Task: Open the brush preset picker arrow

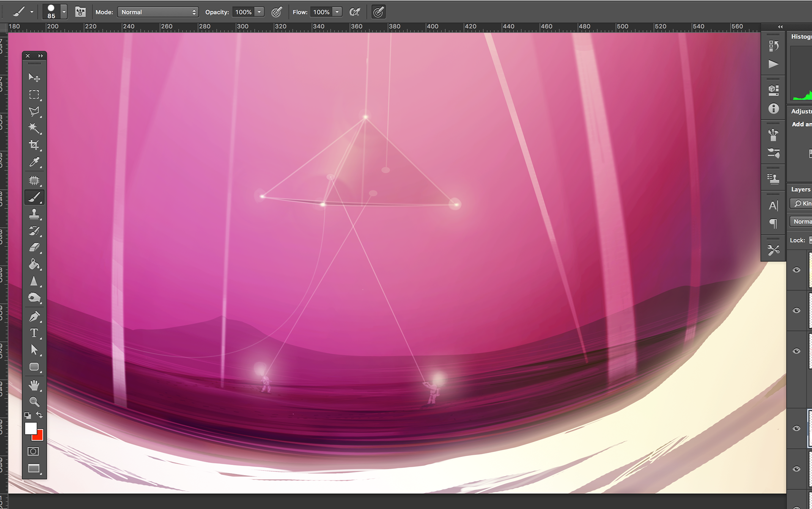Action: click(x=64, y=12)
